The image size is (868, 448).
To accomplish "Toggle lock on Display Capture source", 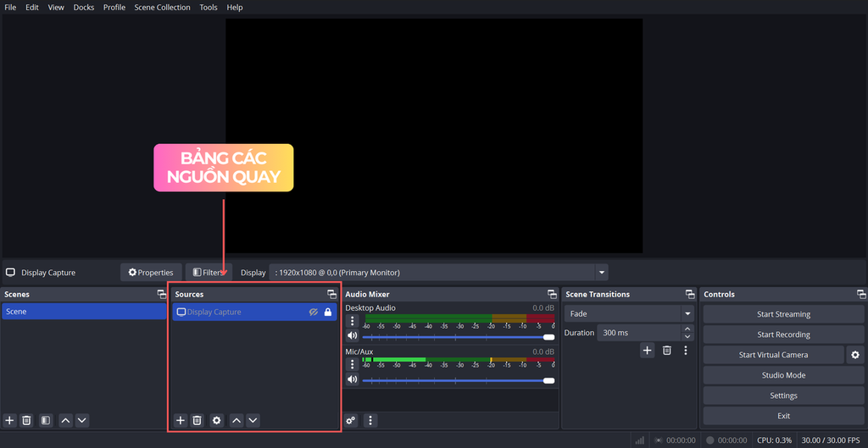I will point(328,312).
